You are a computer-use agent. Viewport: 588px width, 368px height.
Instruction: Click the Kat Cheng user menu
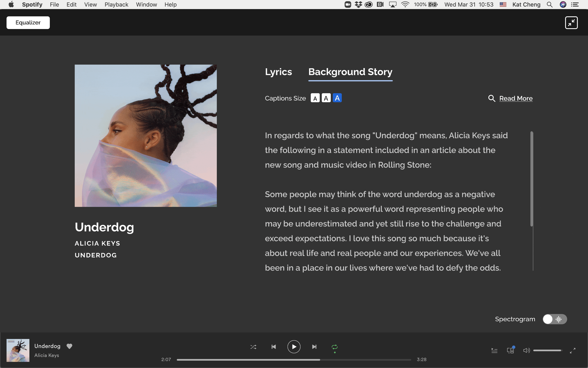tap(526, 4)
